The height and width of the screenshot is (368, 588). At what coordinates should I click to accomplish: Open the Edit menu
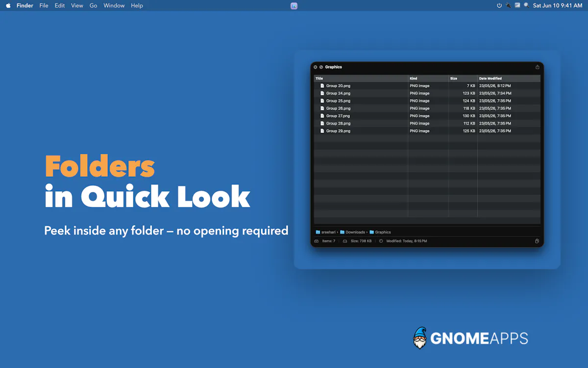coord(60,5)
